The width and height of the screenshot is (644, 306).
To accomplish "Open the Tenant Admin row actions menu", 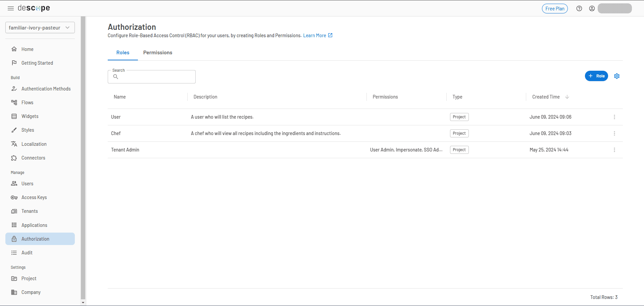I will coord(614,150).
